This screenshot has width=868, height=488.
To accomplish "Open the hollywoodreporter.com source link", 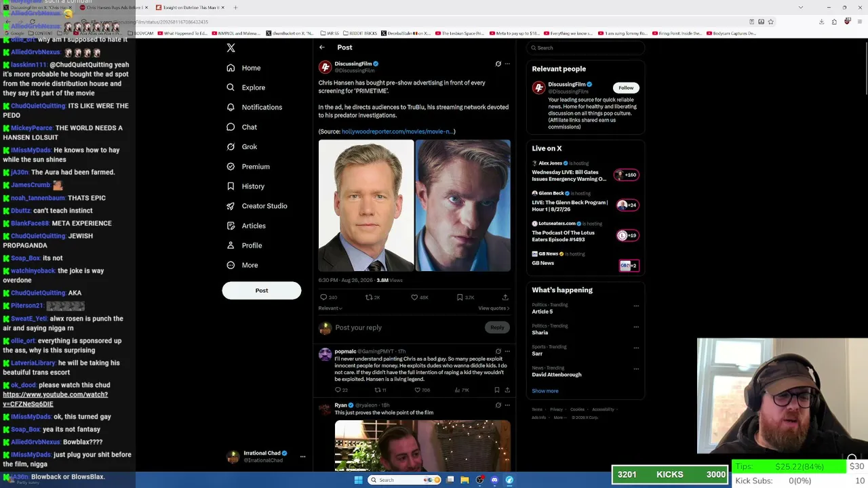I will coord(397,131).
